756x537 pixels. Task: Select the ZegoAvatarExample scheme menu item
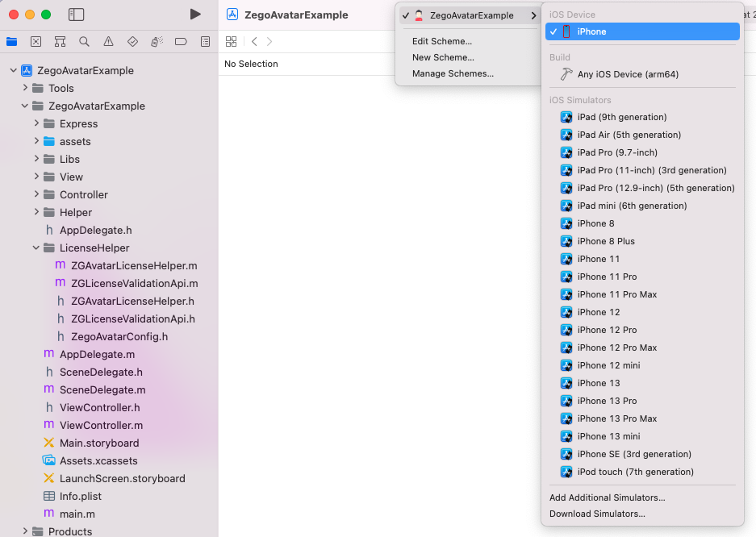[x=470, y=15]
